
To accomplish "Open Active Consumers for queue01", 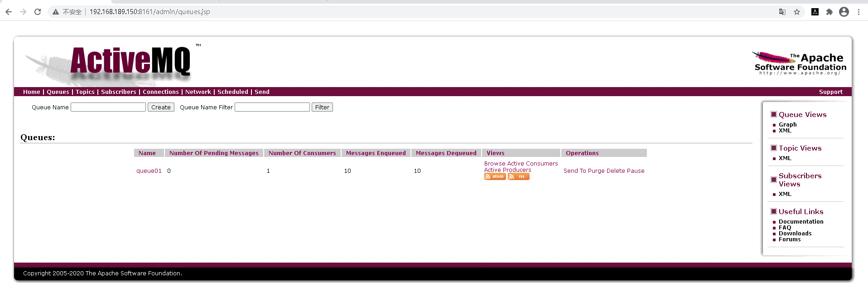I will [533, 163].
